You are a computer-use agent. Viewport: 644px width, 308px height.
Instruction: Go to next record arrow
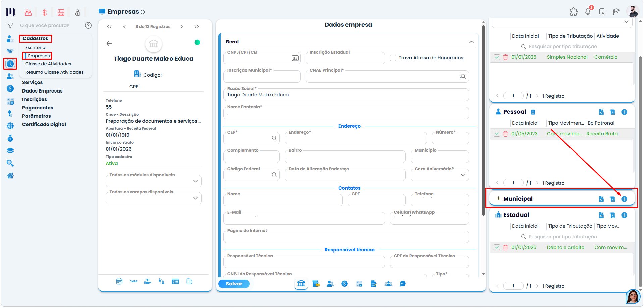[182, 27]
